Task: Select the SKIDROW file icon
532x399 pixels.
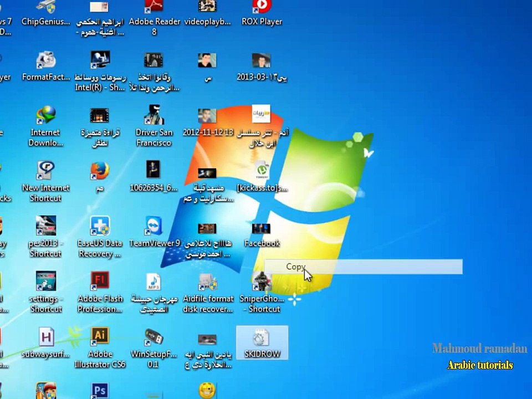Action: pos(262,342)
